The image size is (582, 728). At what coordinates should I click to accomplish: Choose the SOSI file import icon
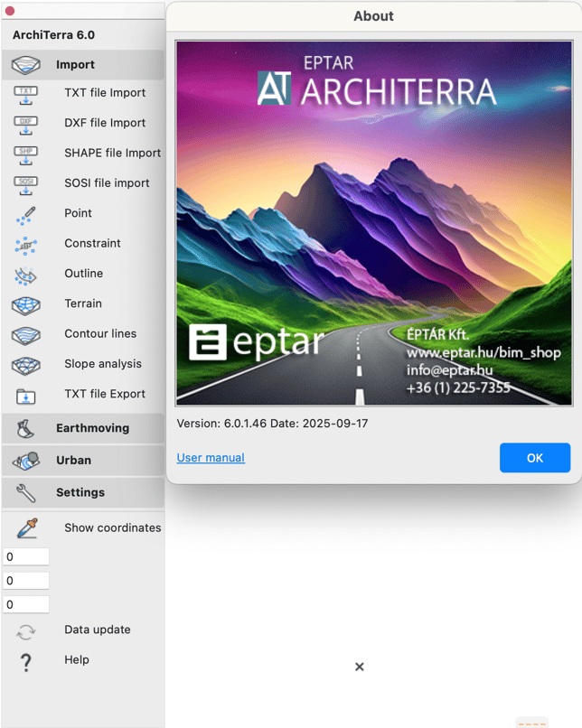[26, 183]
